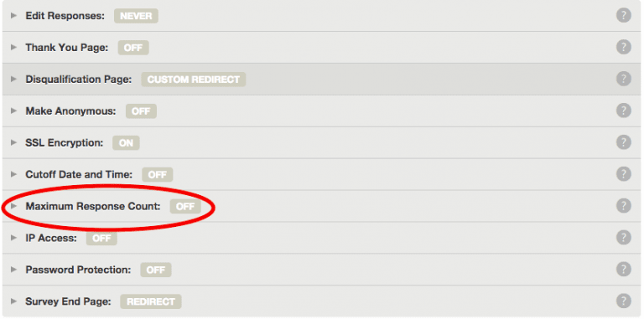This screenshot has height=319, width=644.
Task: Toggle the SSL Encryption ON badge
Action: coord(126,142)
